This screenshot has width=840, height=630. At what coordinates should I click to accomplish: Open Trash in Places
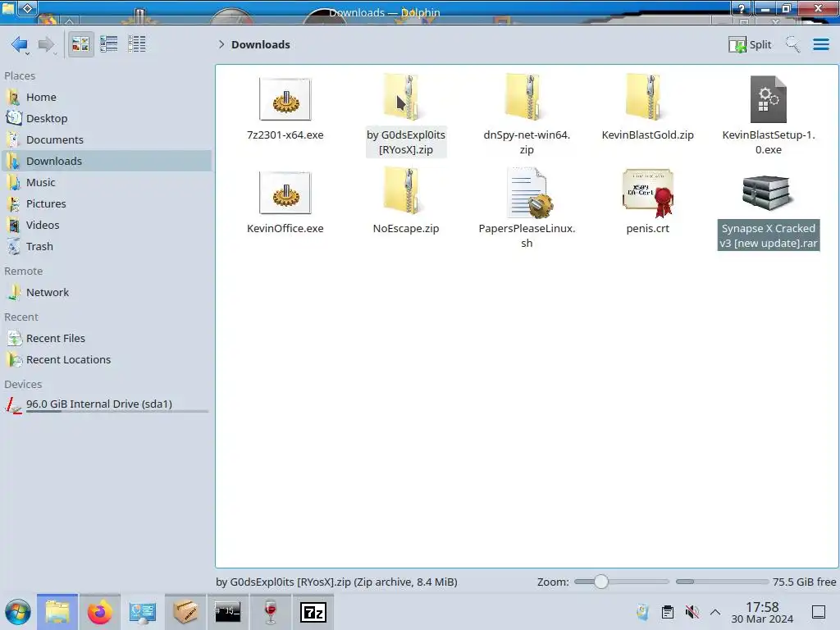click(107, 246)
